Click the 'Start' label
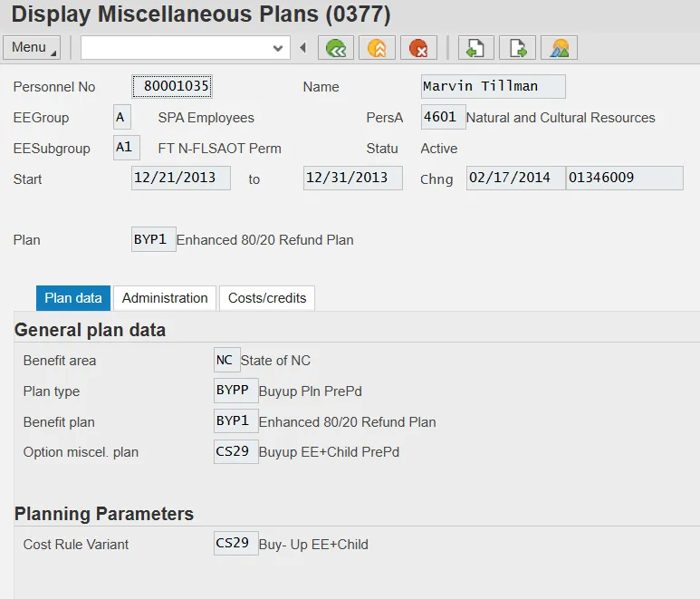 [27, 179]
